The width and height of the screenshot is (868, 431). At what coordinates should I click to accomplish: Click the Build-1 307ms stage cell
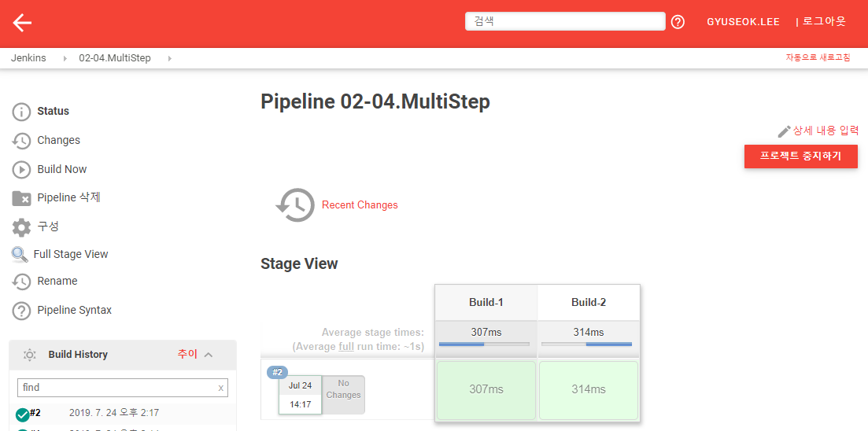pos(486,390)
